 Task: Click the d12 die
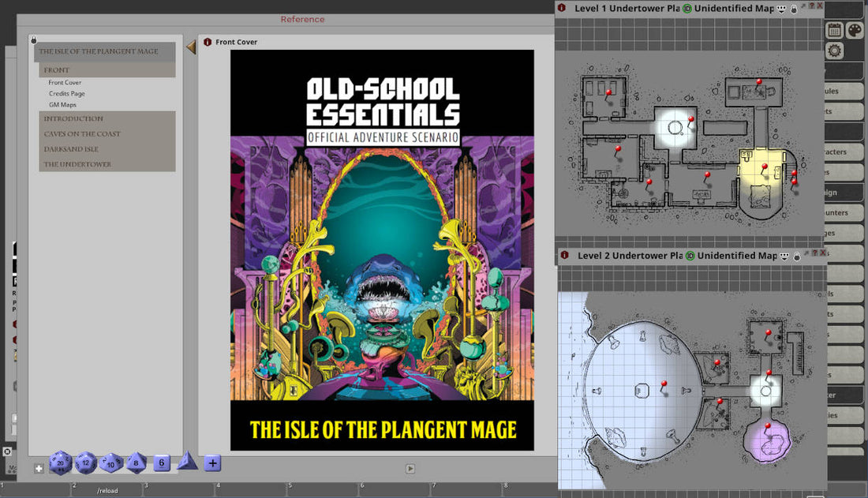point(86,463)
